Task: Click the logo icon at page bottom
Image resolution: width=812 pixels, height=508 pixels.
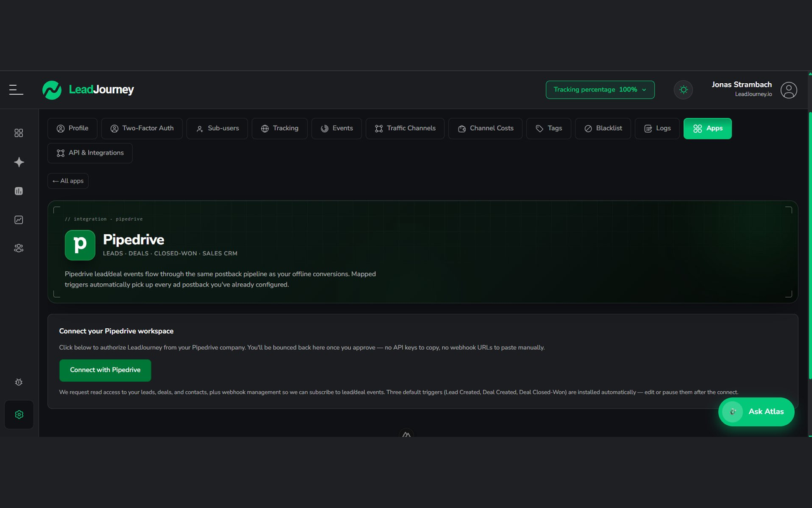Action: pyautogui.click(x=407, y=435)
